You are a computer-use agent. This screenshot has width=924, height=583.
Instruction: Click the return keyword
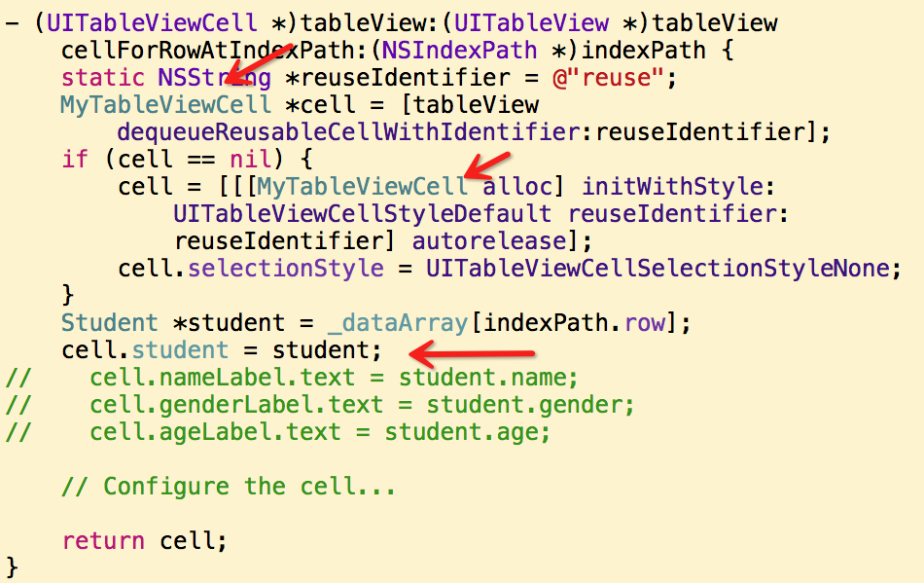pyautogui.click(x=103, y=540)
